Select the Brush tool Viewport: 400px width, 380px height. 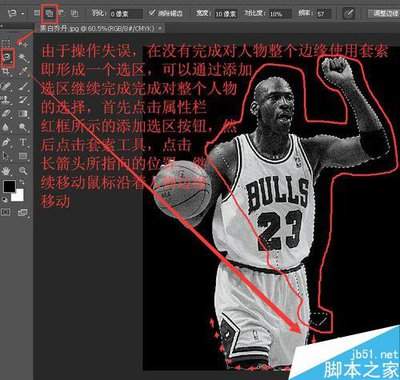(23, 86)
